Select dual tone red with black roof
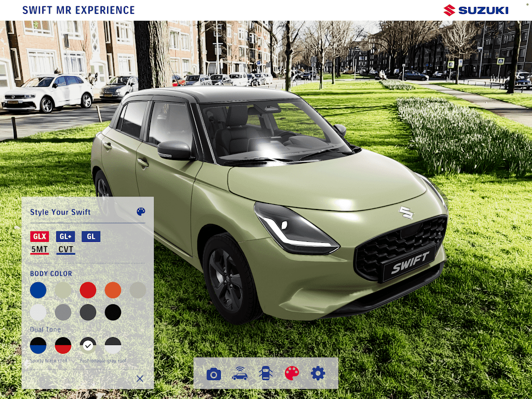Image resolution: width=532 pixels, height=399 pixels. click(63, 345)
